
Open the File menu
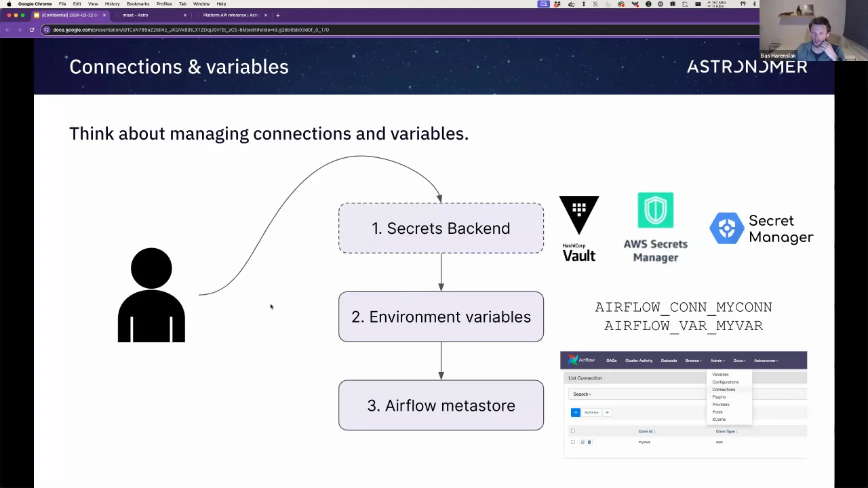(62, 4)
